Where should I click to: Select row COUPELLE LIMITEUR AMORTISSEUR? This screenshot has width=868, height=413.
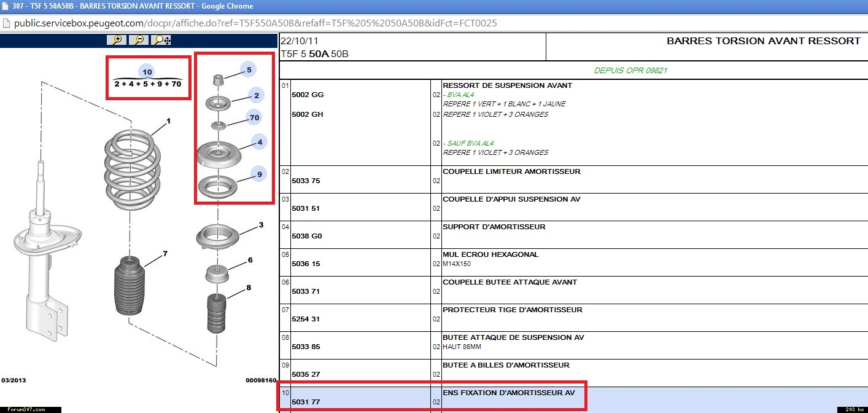pyautogui.click(x=573, y=179)
